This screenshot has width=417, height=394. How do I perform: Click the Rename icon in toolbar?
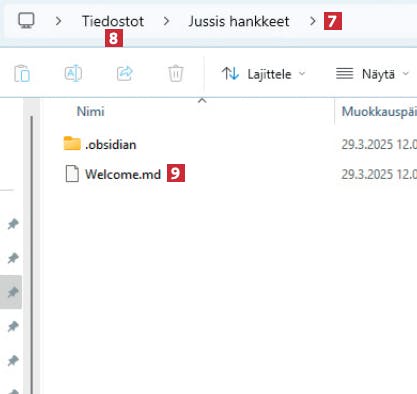click(x=73, y=73)
